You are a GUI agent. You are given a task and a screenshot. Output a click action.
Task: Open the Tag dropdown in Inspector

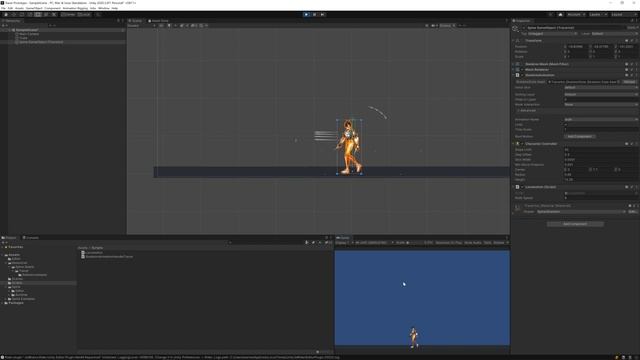coord(554,33)
